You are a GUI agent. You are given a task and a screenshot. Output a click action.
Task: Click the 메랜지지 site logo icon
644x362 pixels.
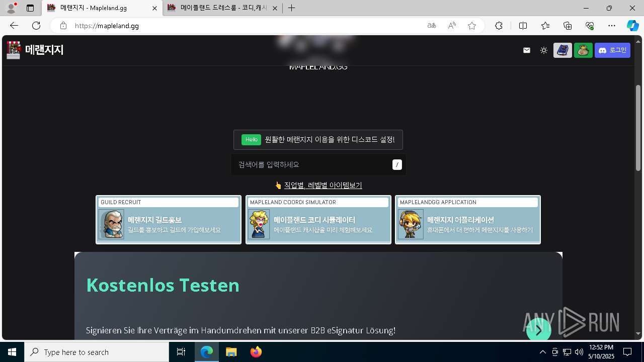(x=14, y=50)
